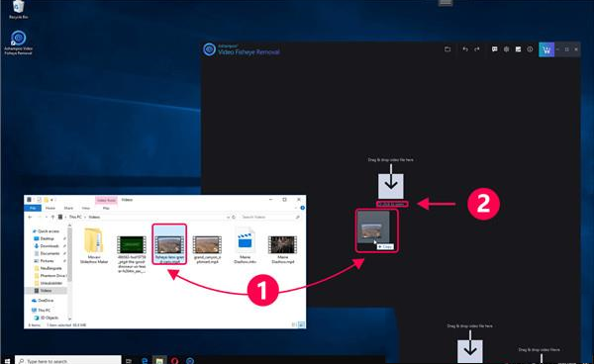This screenshot has height=364, width=594.
Task: Select the Movavi Slideshow Maker folder
Action: [x=94, y=245]
